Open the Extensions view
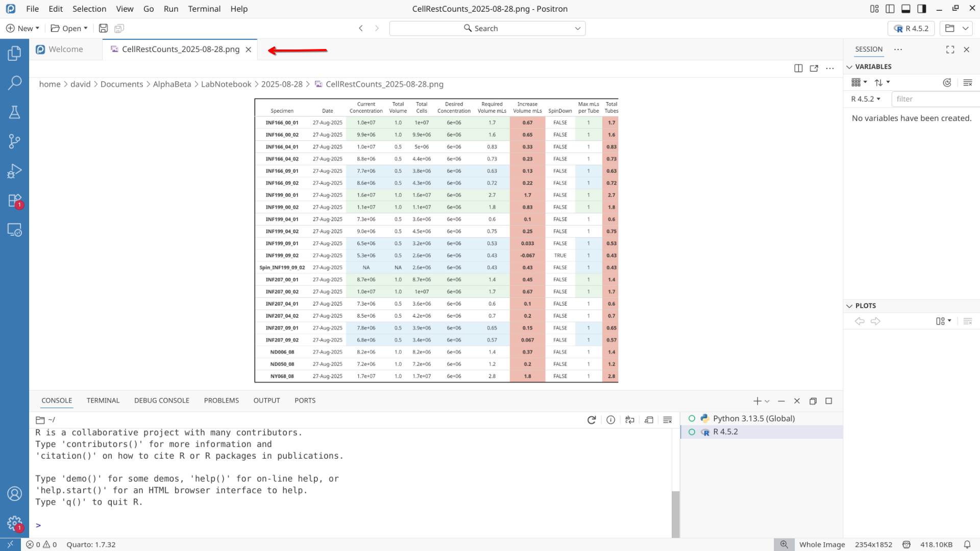The image size is (980, 551). point(14,201)
